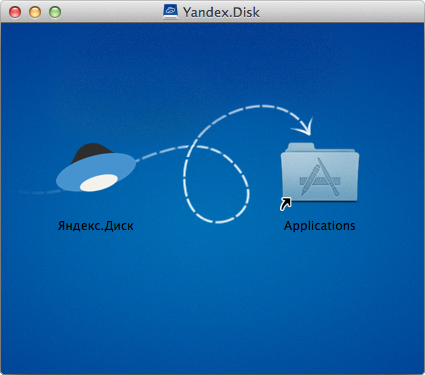Click the Yandex.Disk drive icon in title bar
The image size is (425, 375).
(x=170, y=12)
